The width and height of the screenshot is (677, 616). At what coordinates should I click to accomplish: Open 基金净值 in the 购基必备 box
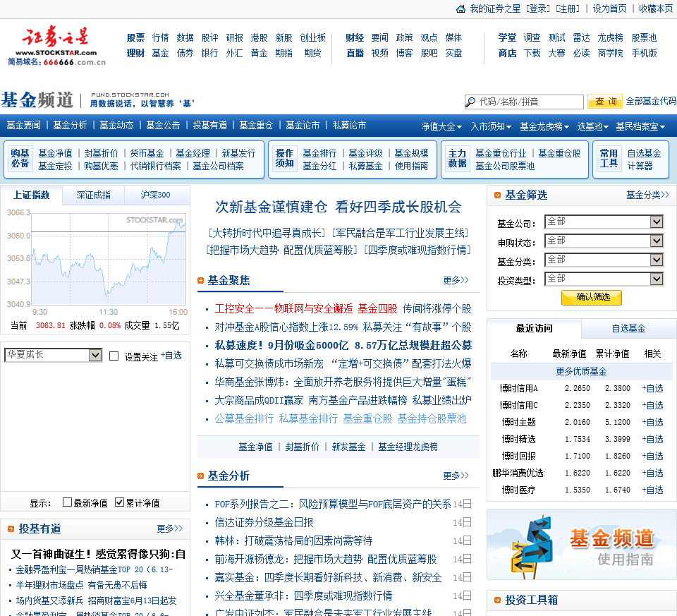click(55, 153)
